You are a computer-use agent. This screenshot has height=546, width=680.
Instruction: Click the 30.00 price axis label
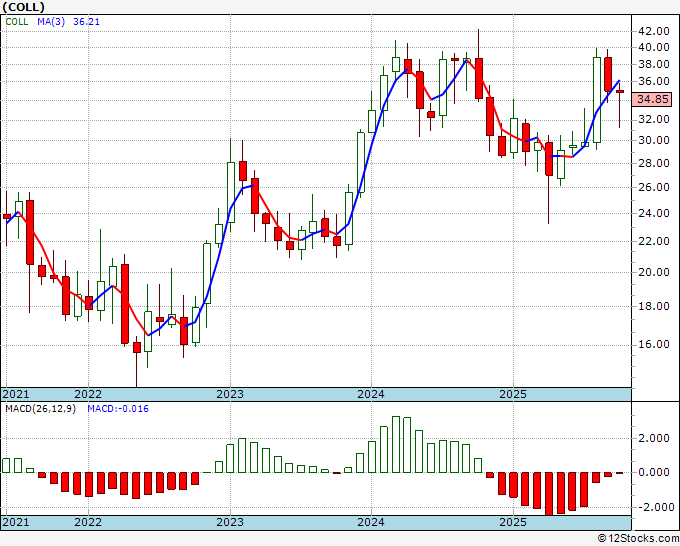point(653,141)
